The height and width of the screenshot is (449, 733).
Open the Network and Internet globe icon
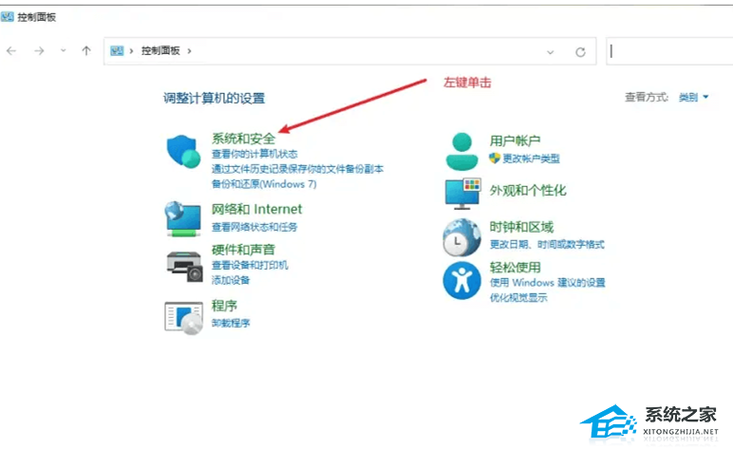point(183,218)
